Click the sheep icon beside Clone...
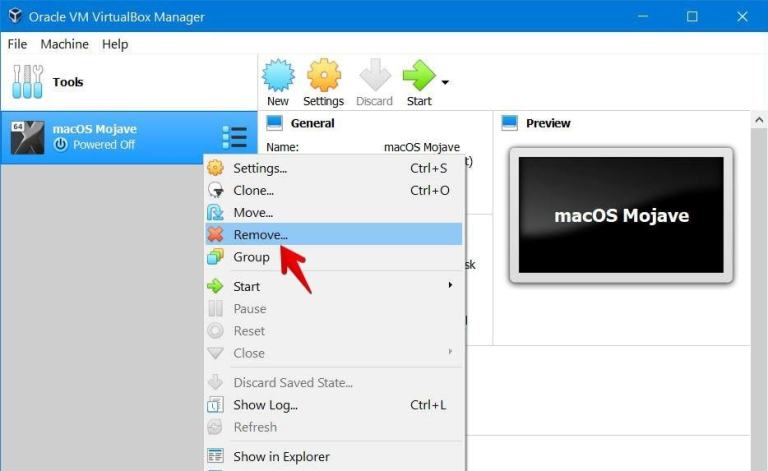This screenshot has width=768, height=471. click(216, 190)
